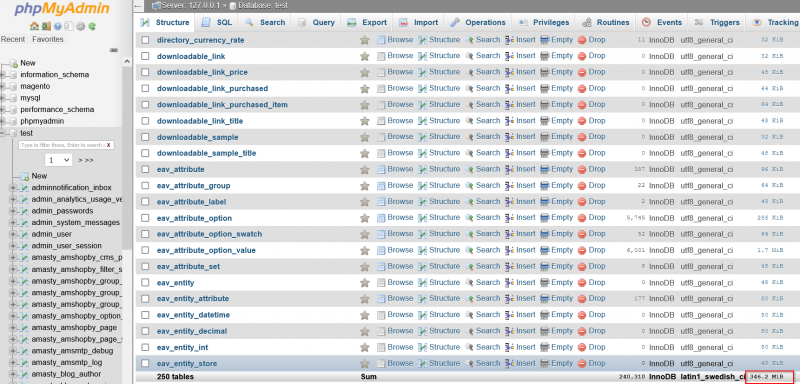This screenshot has width=800, height=384.
Task: Open the Export tab
Action: coord(368,22)
